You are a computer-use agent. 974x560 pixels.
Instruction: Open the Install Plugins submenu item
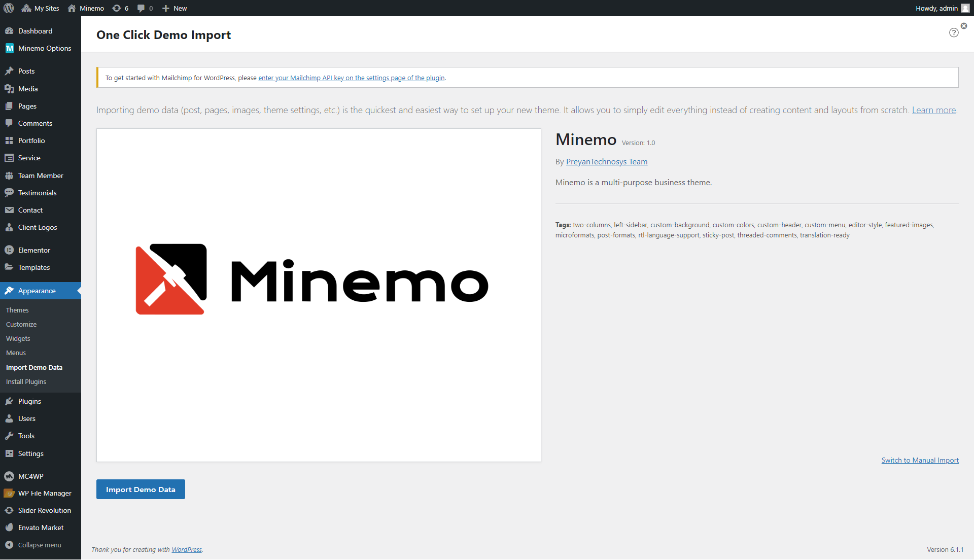tap(26, 381)
